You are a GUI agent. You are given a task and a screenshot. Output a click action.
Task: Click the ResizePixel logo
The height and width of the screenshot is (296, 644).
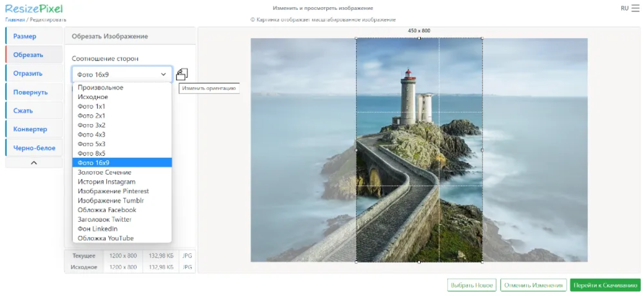click(x=34, y=9)
